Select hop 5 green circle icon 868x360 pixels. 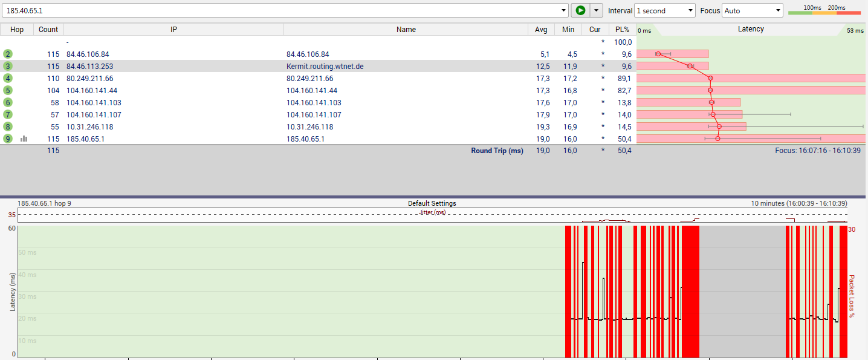7,90
